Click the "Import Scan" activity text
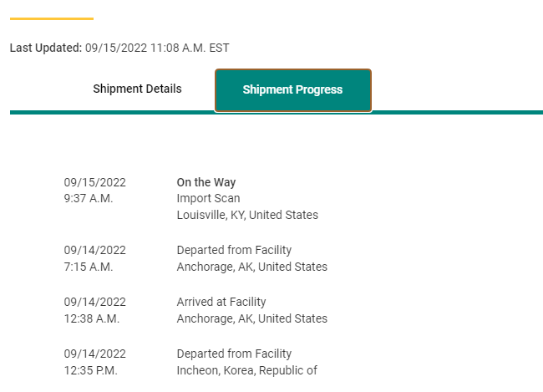543x392 pixels. [x=208, y=198]
